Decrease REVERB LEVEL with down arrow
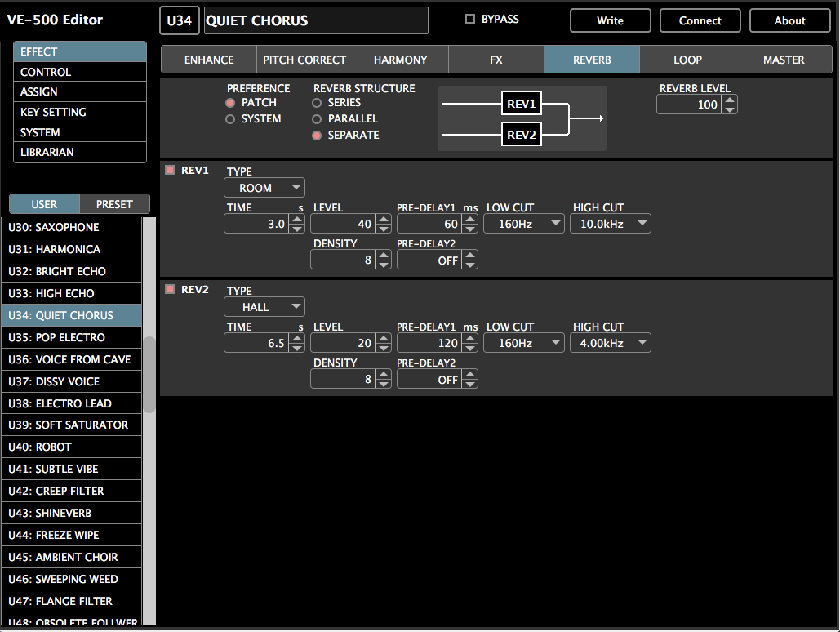The height and width of the screenshot is (632, 840). 730,109
